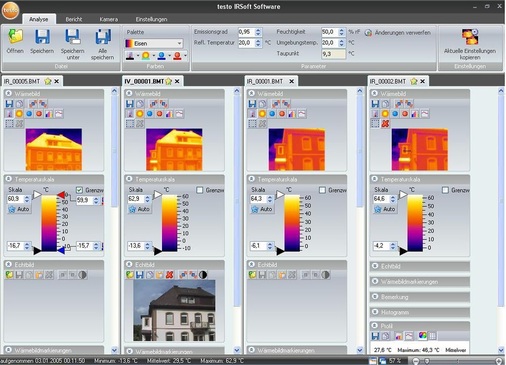Viewport: 506px width, 365px height.
Task: Click Speichern unter icon
Action: [72, 37]
